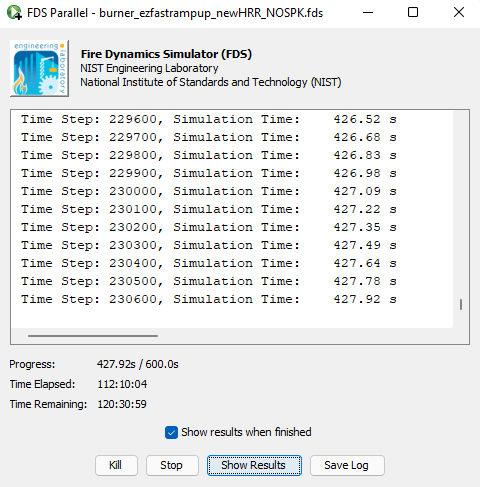Maximize the FDS Parallel window
Viewport: 480px width, 487px height.
click(x=413, y=13)
